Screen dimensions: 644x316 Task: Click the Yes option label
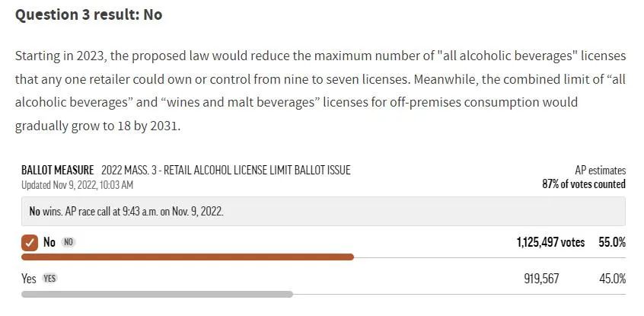click(x=29, y=279)
